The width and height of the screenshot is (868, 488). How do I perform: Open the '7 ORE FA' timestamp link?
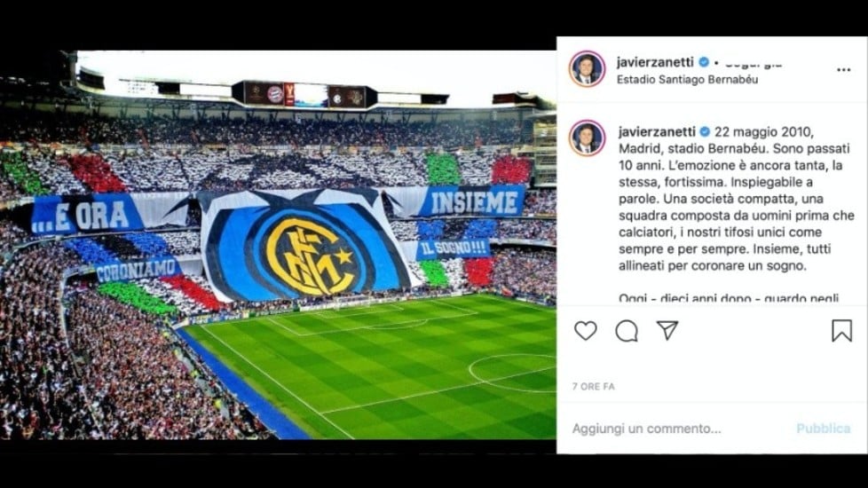click(594, 386)
